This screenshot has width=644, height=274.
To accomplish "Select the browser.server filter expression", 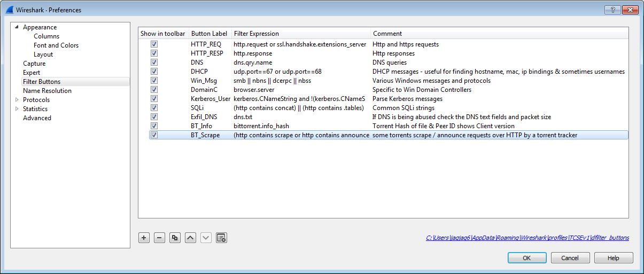I will (254, 90).
